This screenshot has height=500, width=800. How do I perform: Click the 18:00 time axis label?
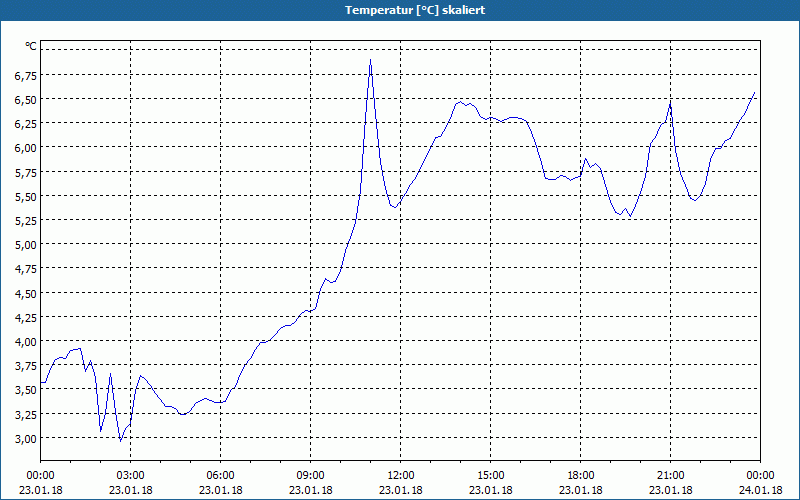pos(581,475)
